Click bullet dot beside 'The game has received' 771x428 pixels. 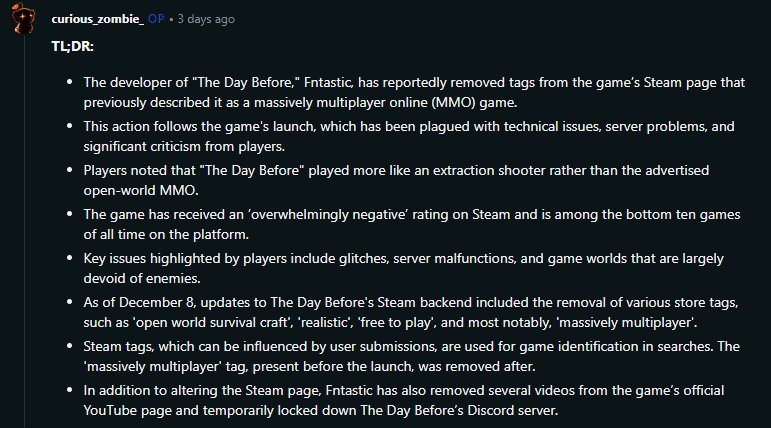pos(70,214)
